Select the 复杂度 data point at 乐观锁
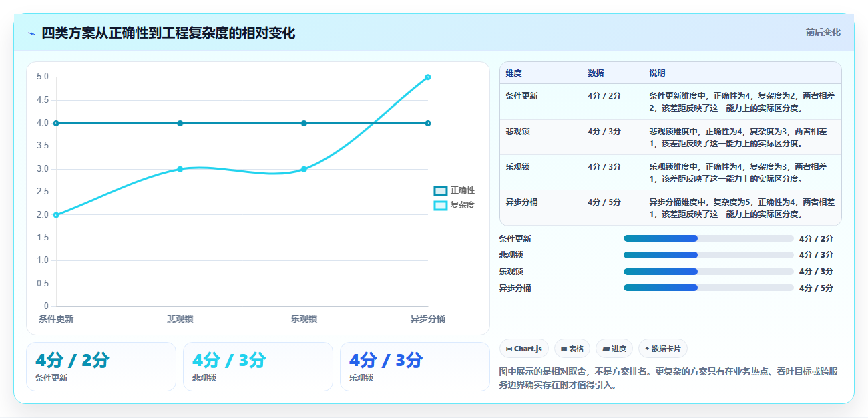This screenshot has width=868, height=418. 304,169
